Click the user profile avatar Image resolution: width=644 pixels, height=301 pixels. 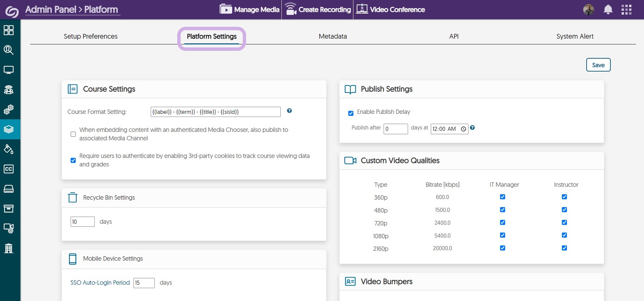coord(588,9)
